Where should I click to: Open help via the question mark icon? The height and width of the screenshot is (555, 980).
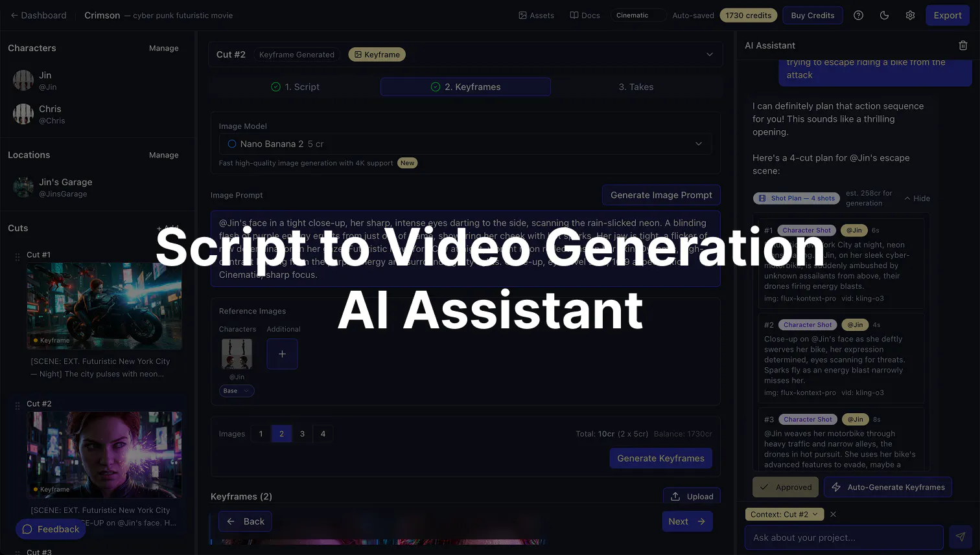[x=858, y=15]
